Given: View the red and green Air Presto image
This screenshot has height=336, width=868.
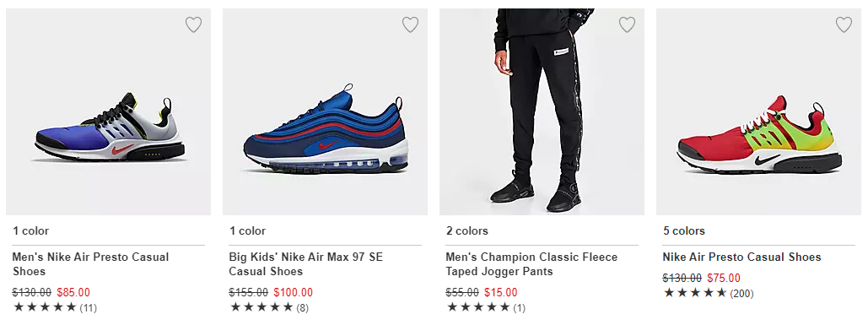Looking at the screenshot, I should pyautogui.click(x=758, y=112).
